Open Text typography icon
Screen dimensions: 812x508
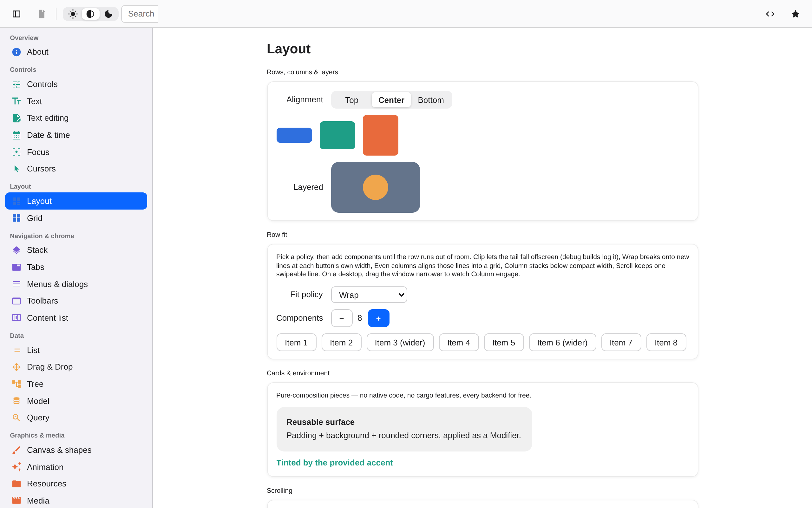pyautogui.click(x=16, y=101)
